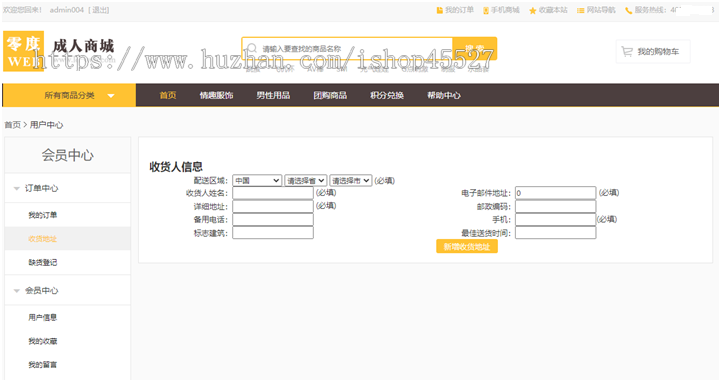Click the admin004 username text
This screenshot has width=721, height=382.
coord(67,10)
